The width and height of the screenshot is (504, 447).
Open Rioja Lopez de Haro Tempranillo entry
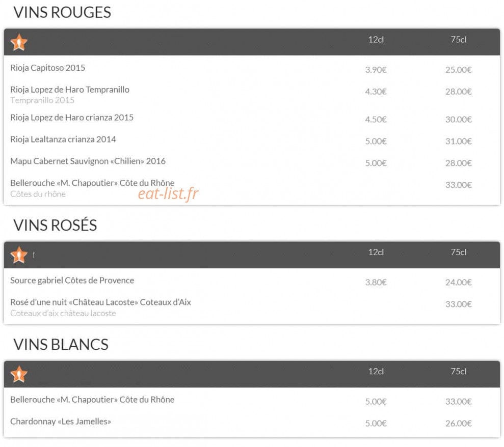[70, 90]
